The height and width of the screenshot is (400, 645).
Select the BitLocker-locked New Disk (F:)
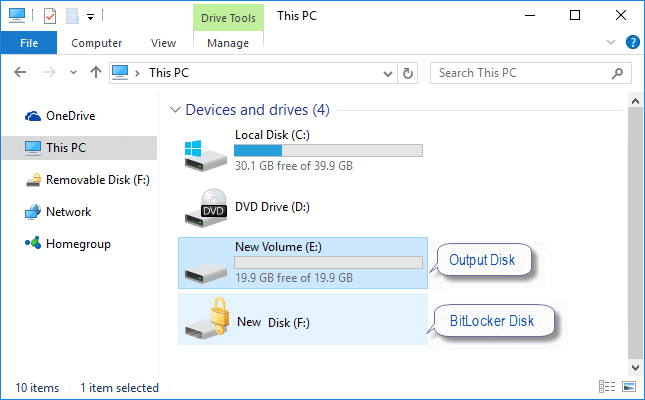click(302, 319)
